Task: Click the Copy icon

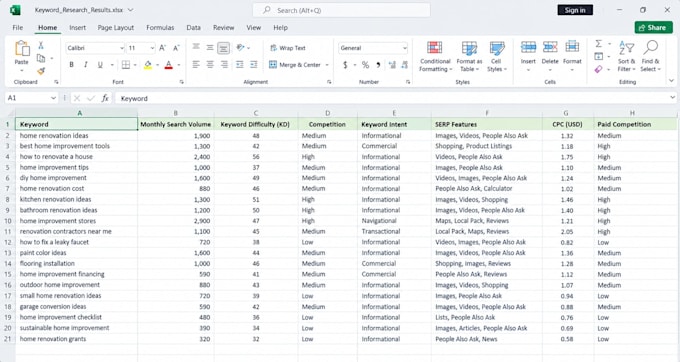Action: (41, 58)
